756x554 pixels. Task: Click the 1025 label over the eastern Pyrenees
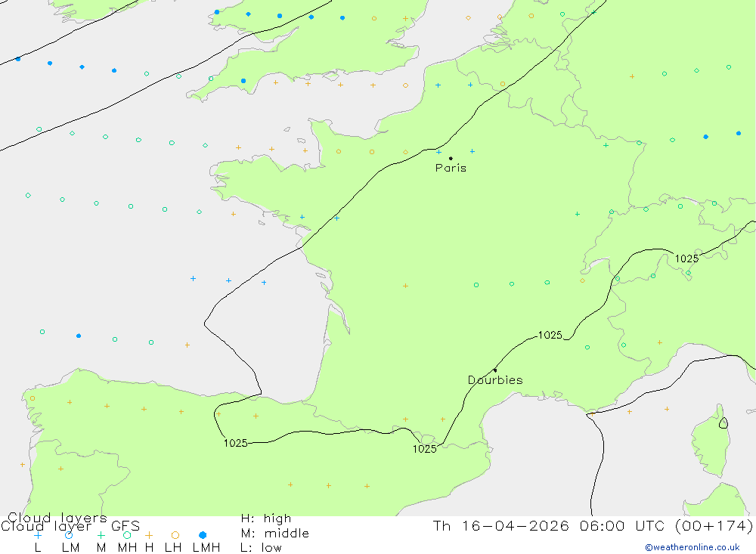(425, 449)
